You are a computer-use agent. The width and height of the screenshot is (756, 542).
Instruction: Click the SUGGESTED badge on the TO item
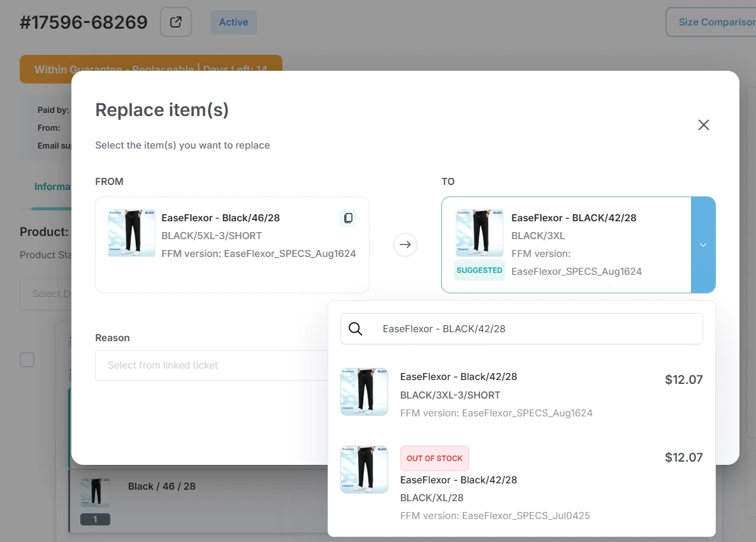[x=479, y=270]
